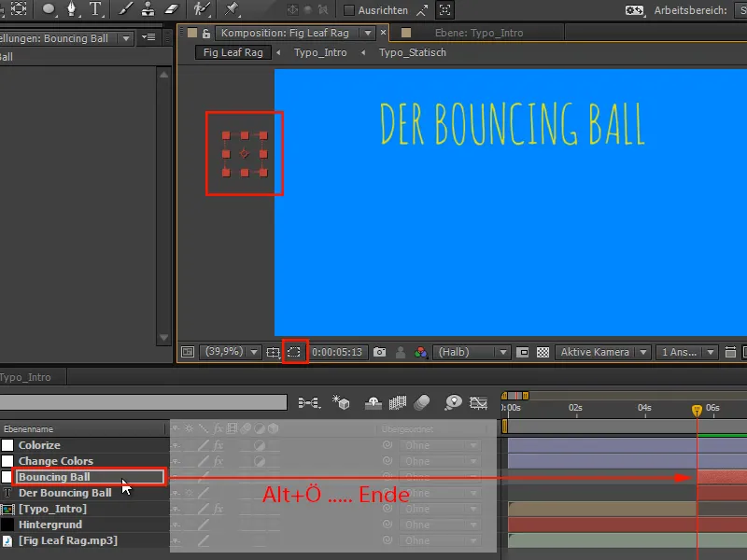Select the Pen tool
The width and height of the screenshot is (747, 560).
pyautogui.click(x=73, y=9)
